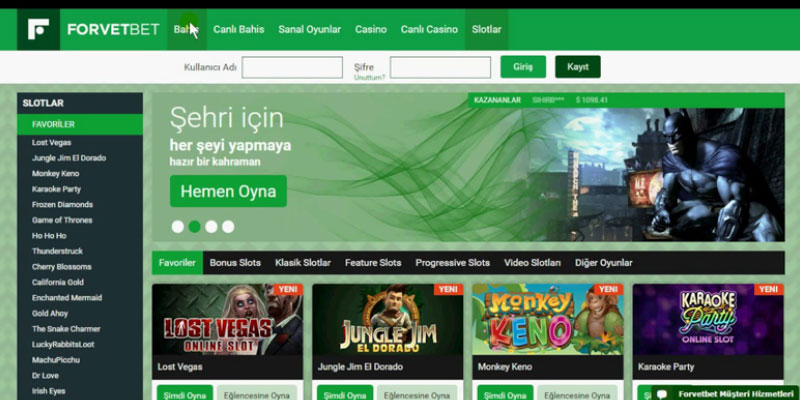Click the Hemen Oyna banner button

coord(228,191)
